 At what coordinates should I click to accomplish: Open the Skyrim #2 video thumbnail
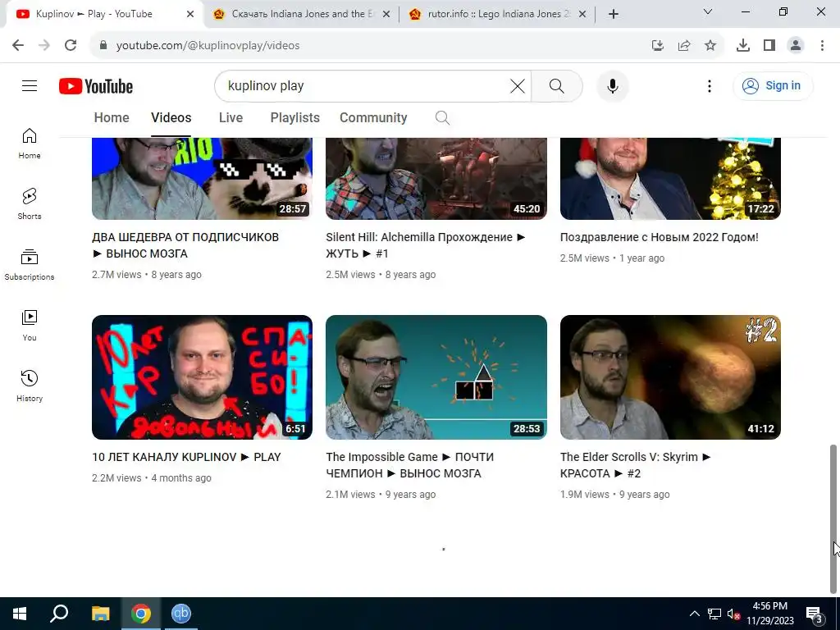[670, 377]
